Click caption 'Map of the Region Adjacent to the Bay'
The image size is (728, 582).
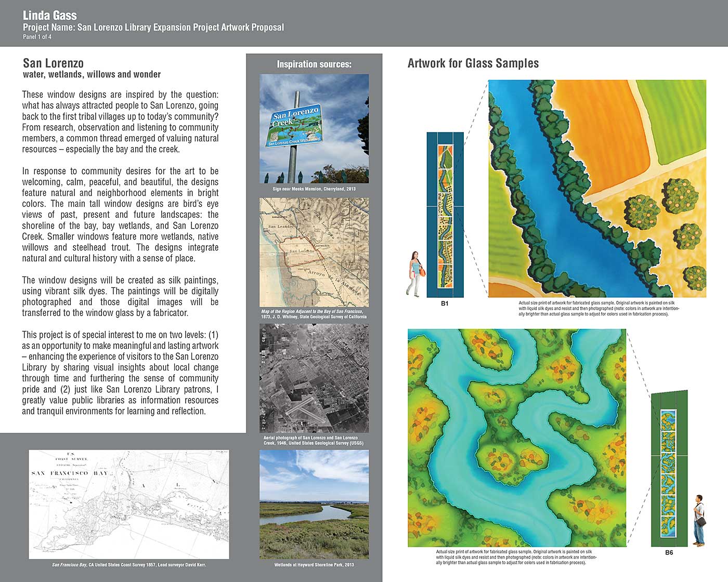(314, 314)
